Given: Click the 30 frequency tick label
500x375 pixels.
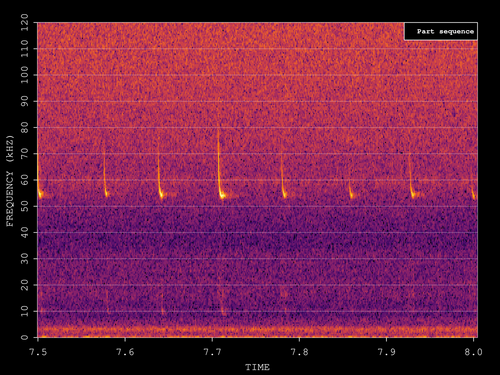Looking at the screenshot, I should [25, 259].
